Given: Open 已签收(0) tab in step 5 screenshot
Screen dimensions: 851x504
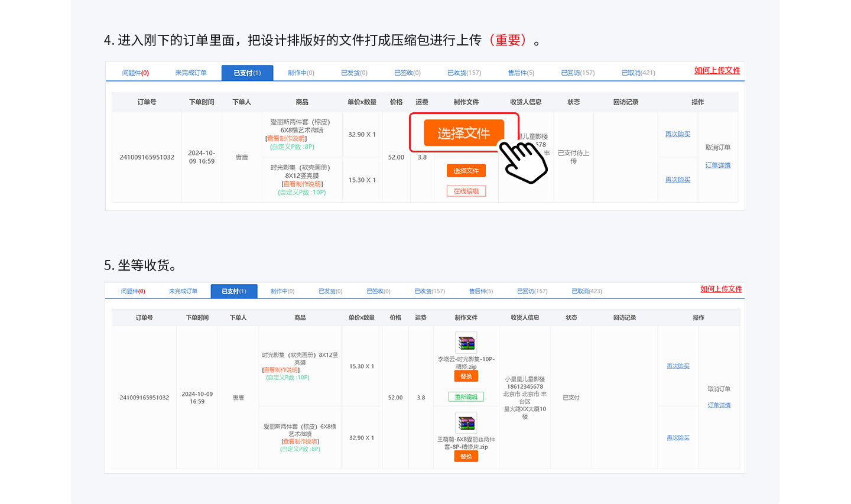Looking at the screenshot, I should 378,291.
